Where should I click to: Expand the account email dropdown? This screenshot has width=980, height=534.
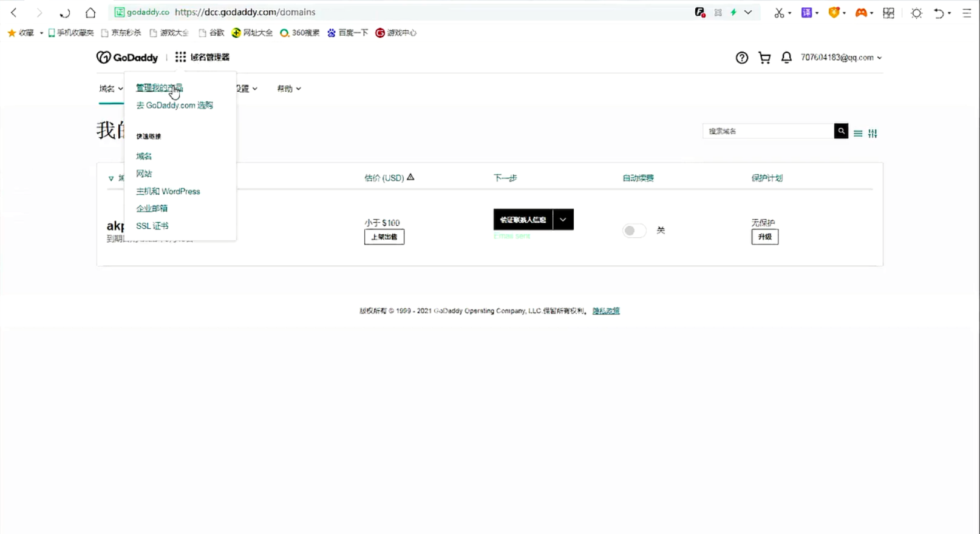click(x=841, y=58)
